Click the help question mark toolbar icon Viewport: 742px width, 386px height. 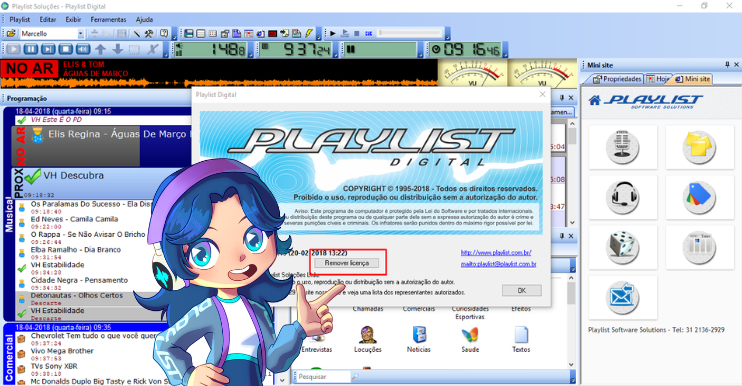(164, 34)
